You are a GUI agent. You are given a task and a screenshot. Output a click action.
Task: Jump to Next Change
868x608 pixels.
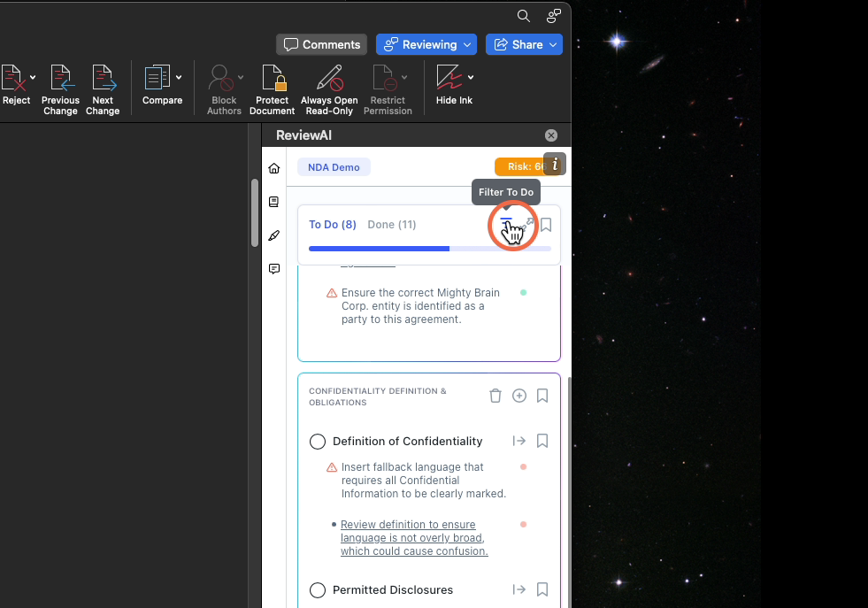[x=103, y=89]
